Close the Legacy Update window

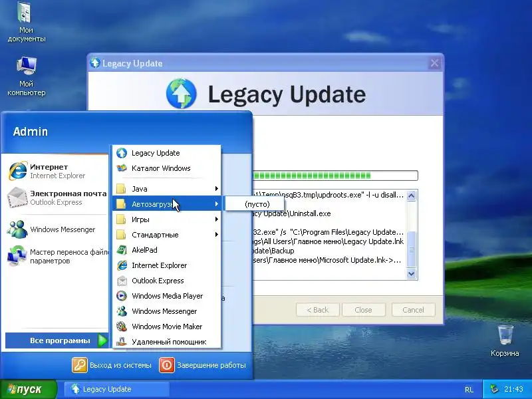pyautogui.click(x=434, y=63)
